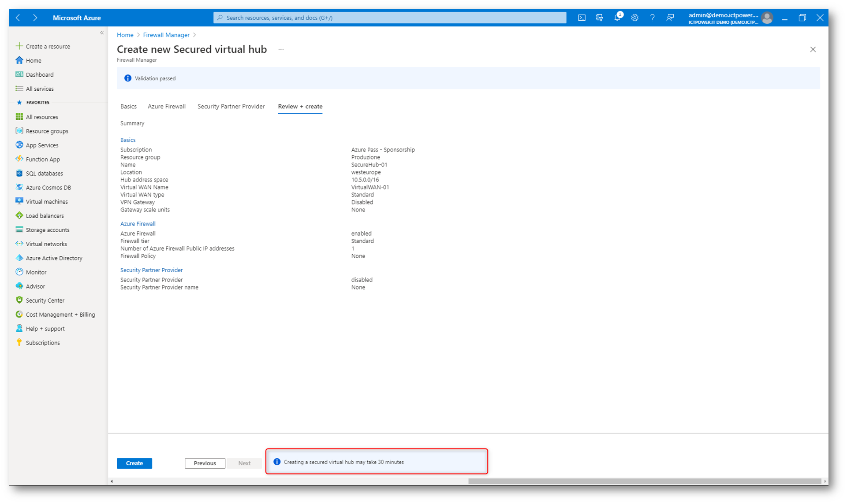The width and height of the screenshot is (847, 504).
Task: Open Azure Cosmos DB from sidebar
Action: click(x=48, y=187)
